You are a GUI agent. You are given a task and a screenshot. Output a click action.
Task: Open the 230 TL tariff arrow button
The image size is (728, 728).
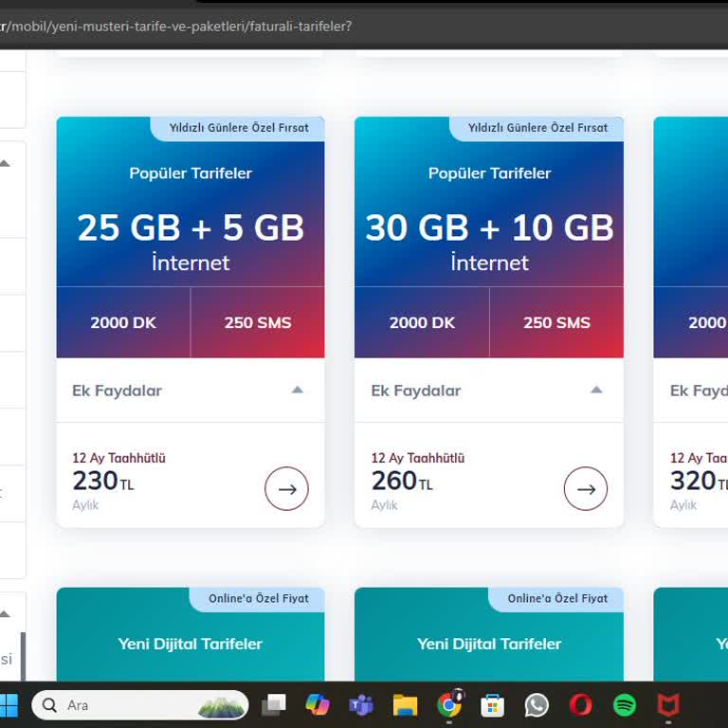(x=286, y=488)
